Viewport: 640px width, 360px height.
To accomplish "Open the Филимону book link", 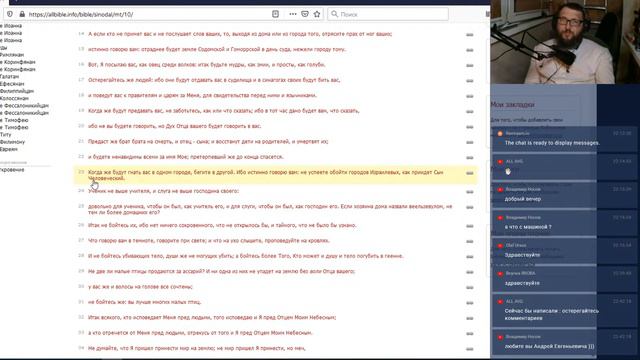I will pyautogui.click(x=12, y=142).
